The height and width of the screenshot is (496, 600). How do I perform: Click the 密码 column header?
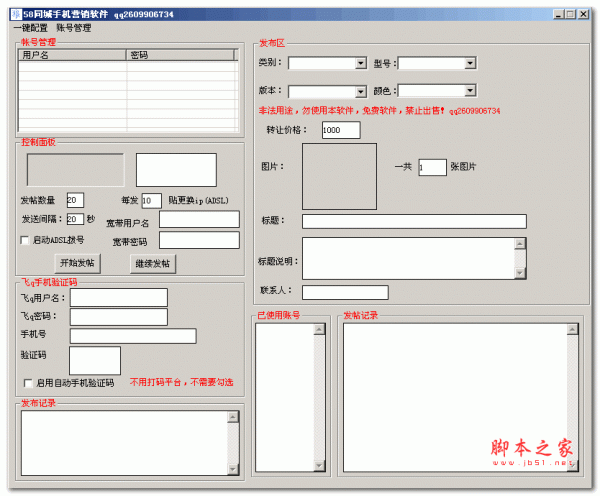180,55
